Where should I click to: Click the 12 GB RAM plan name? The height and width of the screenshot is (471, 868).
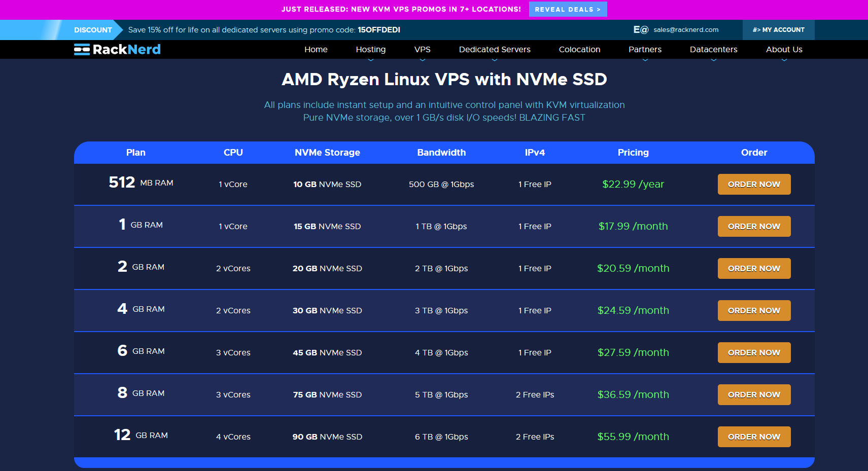pyautogui.click(x=141, y=435)
